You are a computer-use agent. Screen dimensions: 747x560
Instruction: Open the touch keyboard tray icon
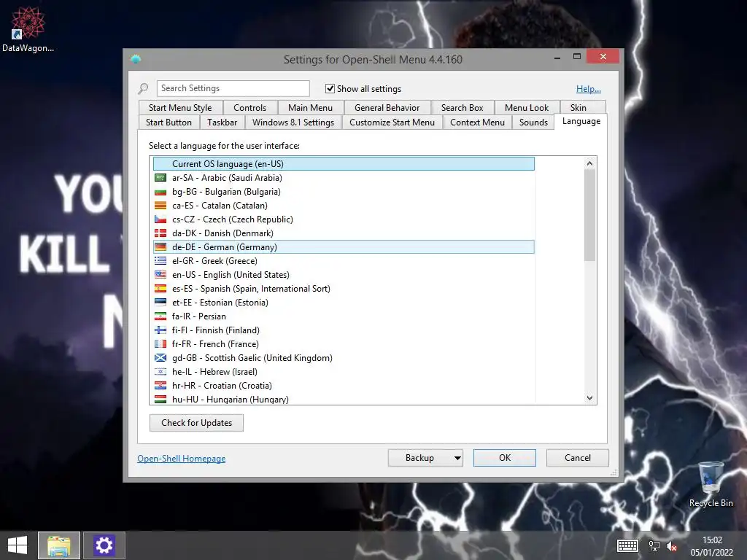point(627,545)
